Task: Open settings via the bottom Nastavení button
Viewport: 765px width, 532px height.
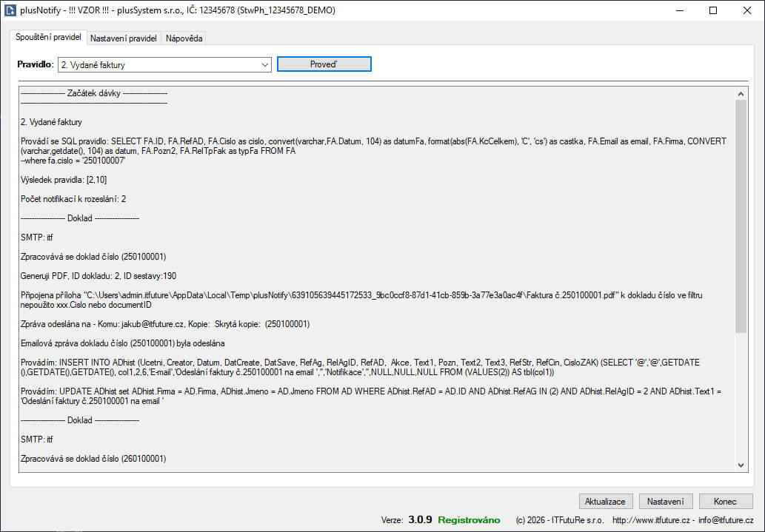Action: (x=665, y=501)
